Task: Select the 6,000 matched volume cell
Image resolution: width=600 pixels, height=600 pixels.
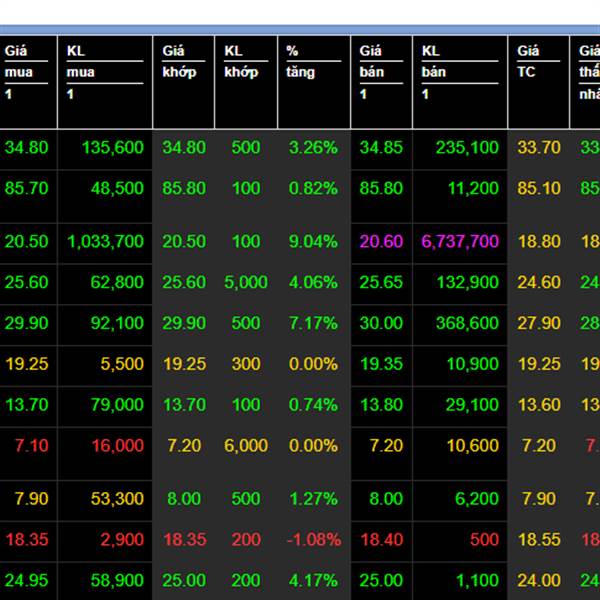Action: coord(246,445)
